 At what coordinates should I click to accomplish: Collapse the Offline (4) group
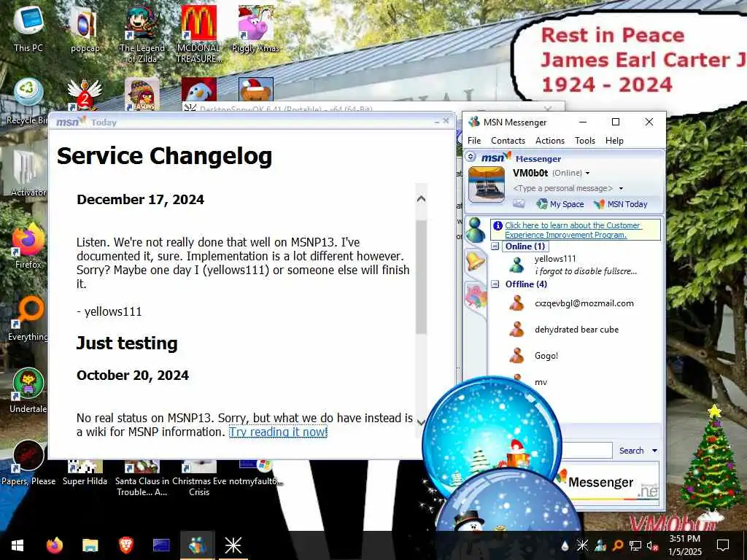coord(495,284)
